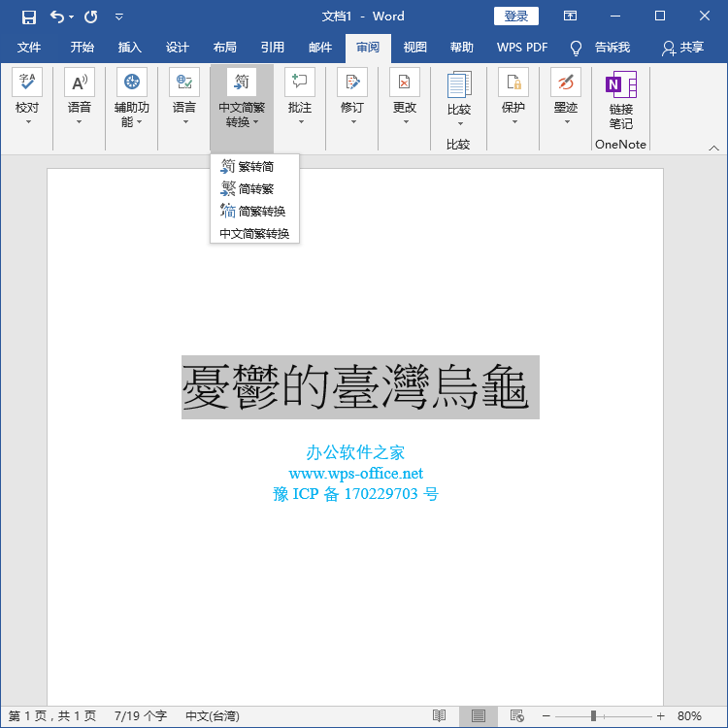Expand the 语音 dropdown arrow
Viewport: 728px width, 728px height.
79,122
